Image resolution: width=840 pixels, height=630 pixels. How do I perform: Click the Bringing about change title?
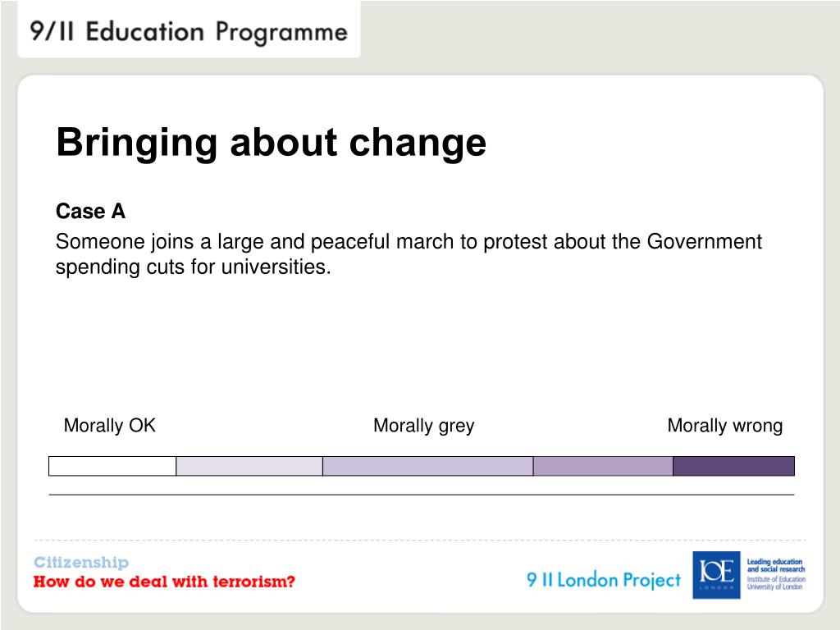(271, 143)
